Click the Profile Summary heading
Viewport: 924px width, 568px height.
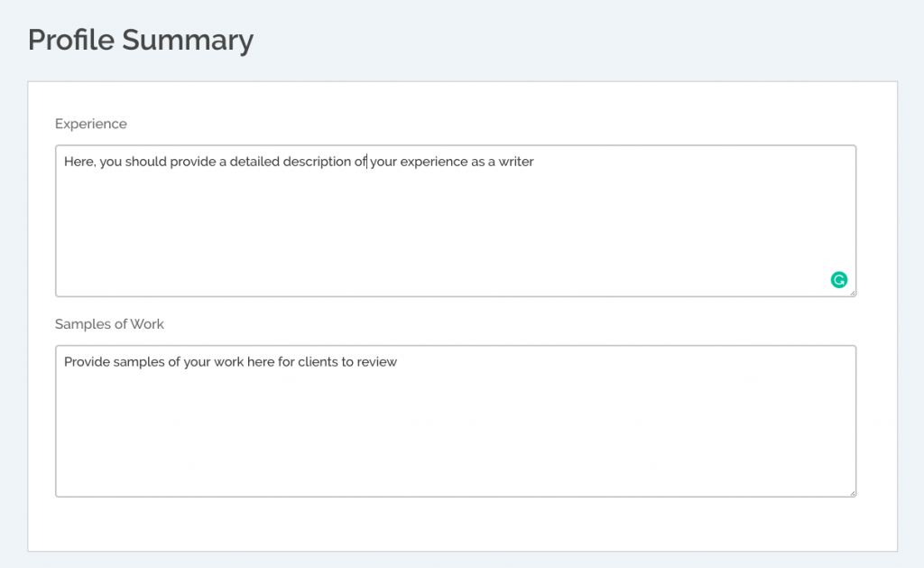click(140, 40)
